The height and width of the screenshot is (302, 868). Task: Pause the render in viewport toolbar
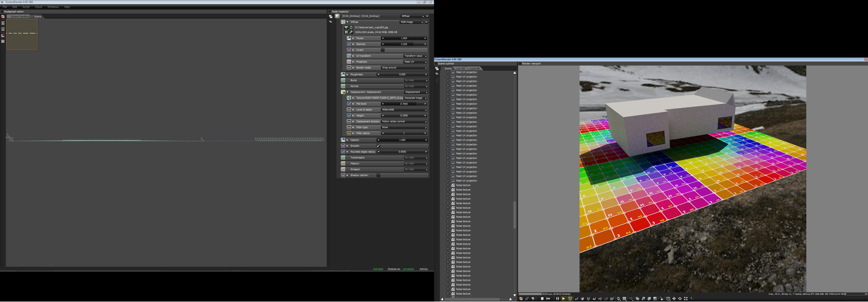point(558,299)
